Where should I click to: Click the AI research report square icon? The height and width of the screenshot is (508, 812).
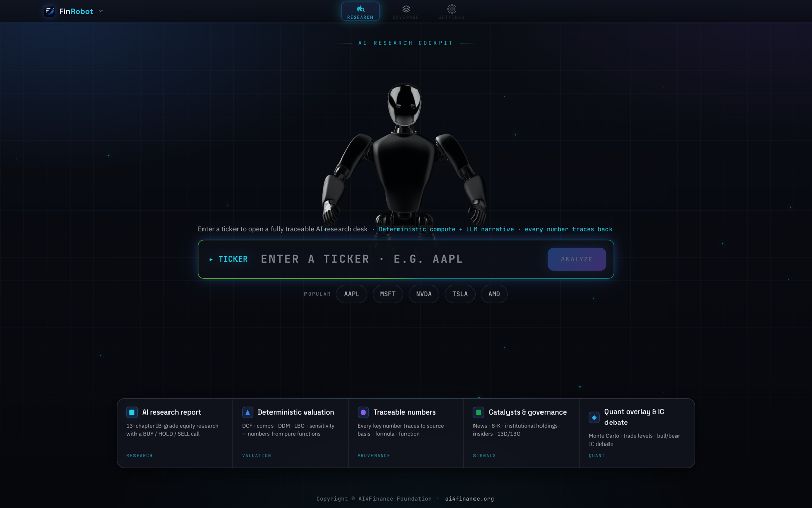[132, 412]
